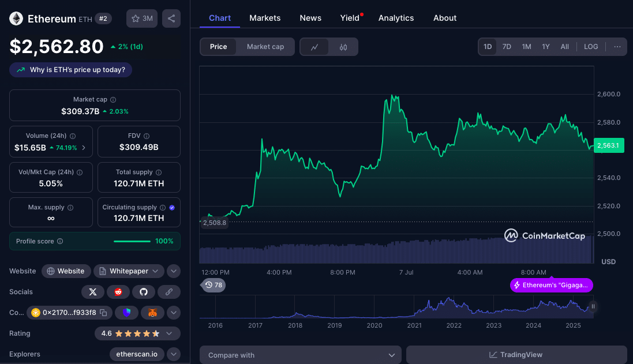Click Market cap info icon
Screen dimensions: 633x364
[x=113, y=100]
